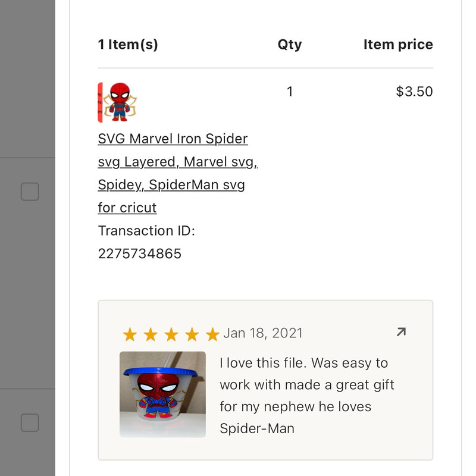Click the Jan 18, 2021 review date
Viewport: 476px width, 476px height.
click(264, 333)
